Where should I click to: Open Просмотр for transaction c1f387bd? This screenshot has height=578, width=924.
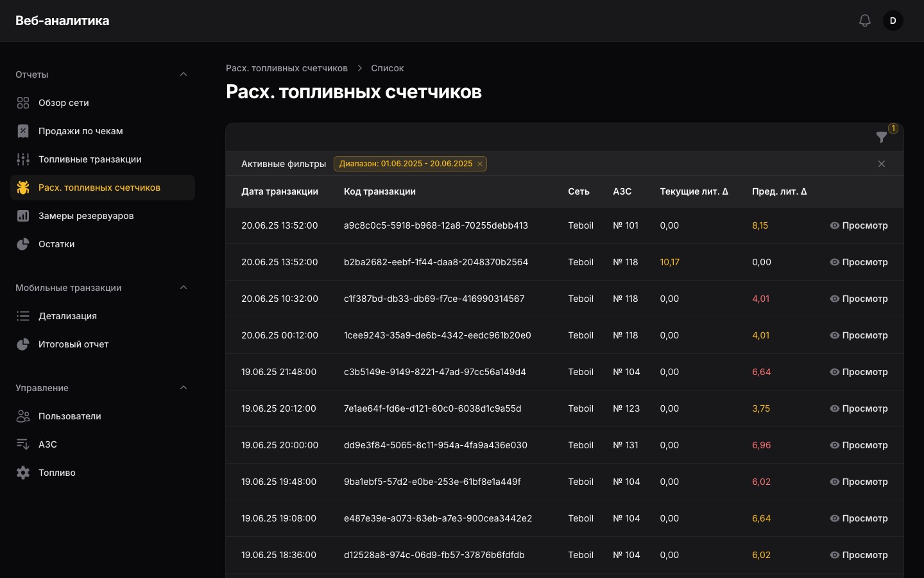coord(859,299)
